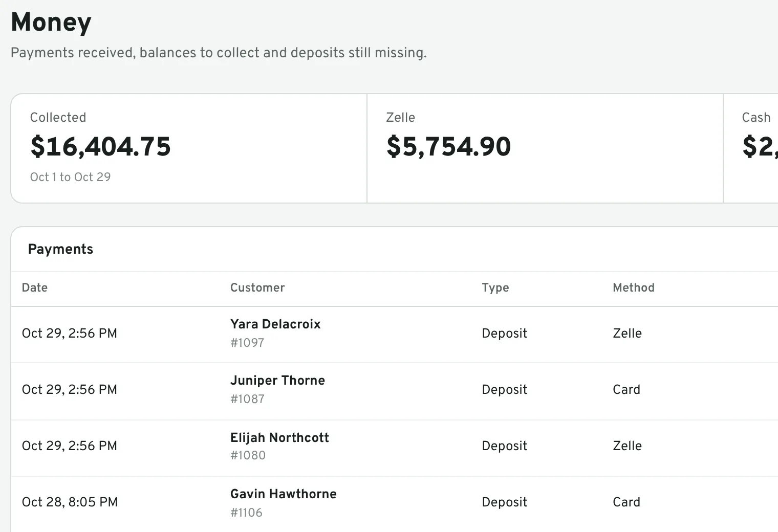
Task: Click the Cash summary card label
Action: [756, 118]
